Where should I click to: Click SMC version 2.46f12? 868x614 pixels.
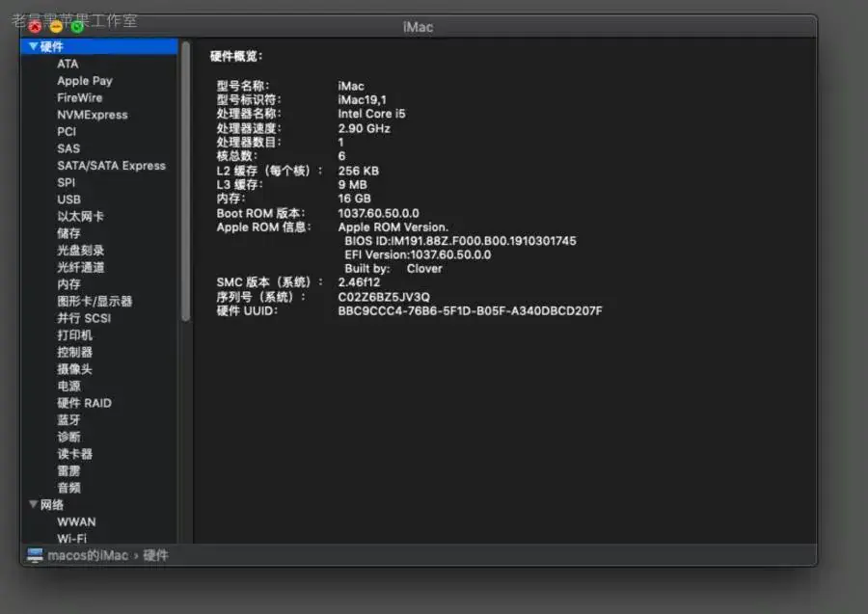[x=360, y=282]
